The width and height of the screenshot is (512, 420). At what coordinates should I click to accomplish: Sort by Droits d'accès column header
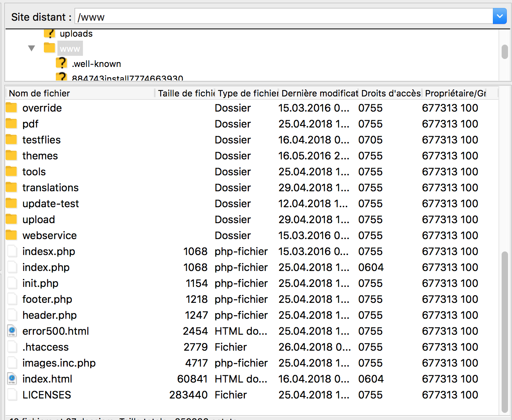point(390,93)
